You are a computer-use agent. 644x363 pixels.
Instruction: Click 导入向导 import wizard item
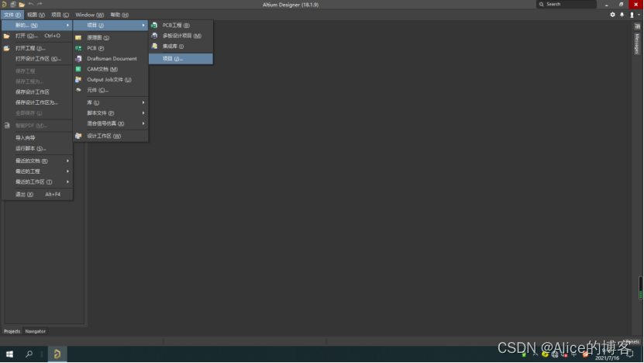click(x=37, y=138)
